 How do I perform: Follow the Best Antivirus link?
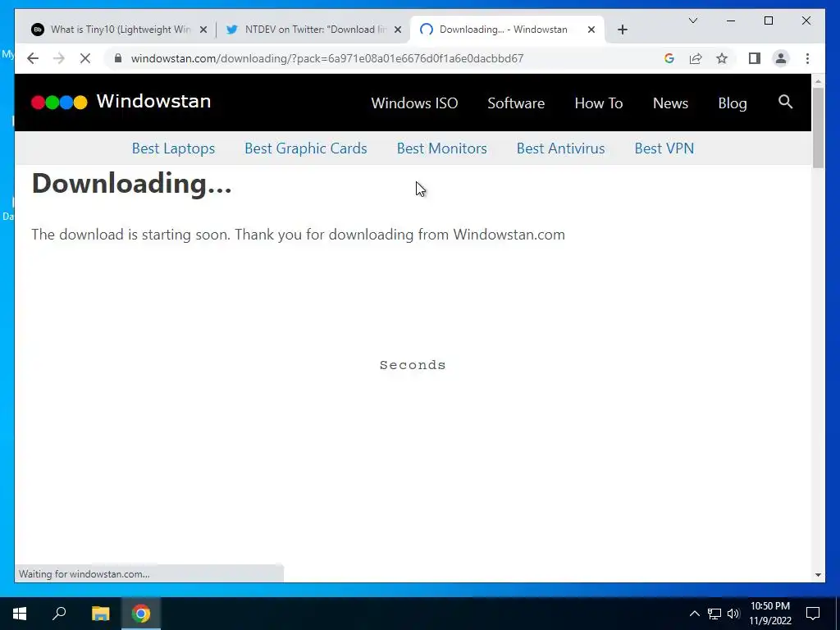click(561, 148)
